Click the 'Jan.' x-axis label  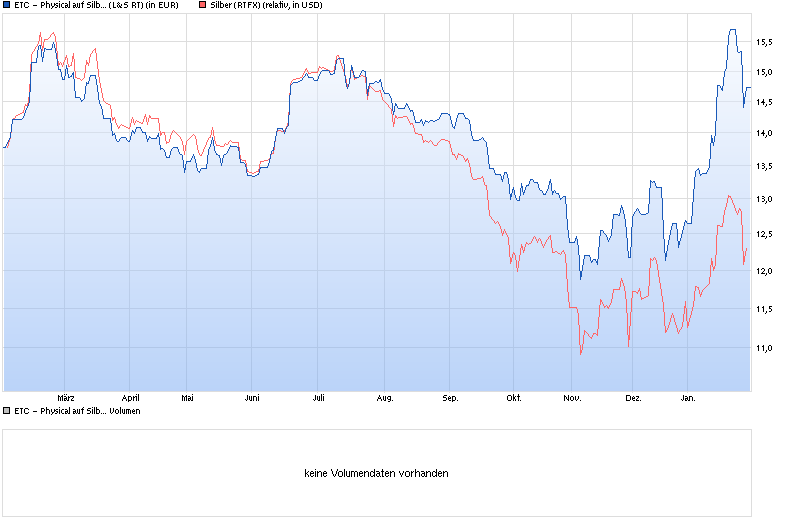(x=688, y=398)
